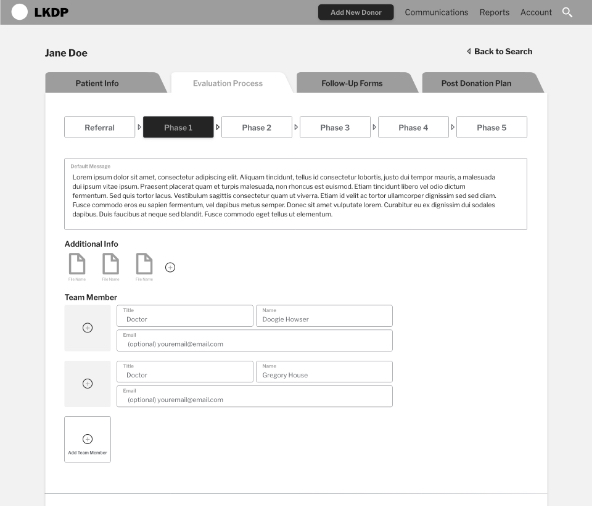Click arrow between Phase 1 and Phase 2

pos(217,127)
